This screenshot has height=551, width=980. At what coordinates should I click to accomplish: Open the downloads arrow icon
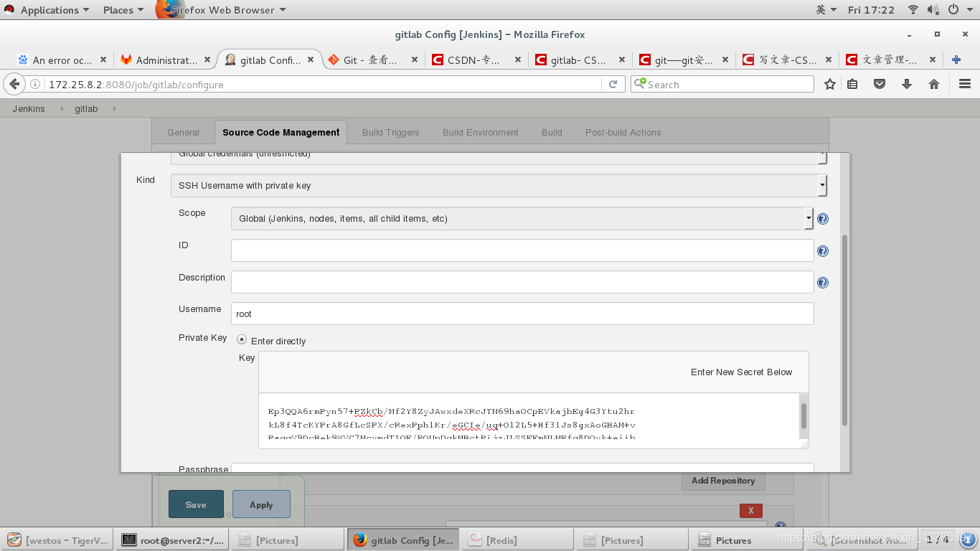(x=907, y=84)
